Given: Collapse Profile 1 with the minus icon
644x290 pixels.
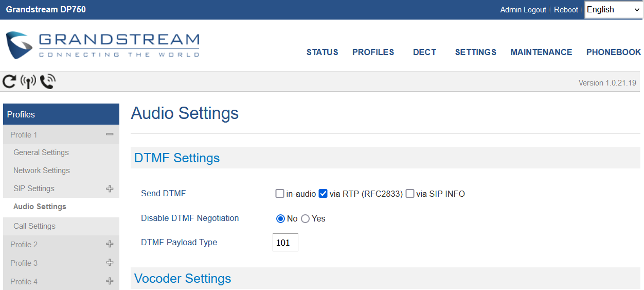Looking at the screenshot, I should tap(110, 134).
